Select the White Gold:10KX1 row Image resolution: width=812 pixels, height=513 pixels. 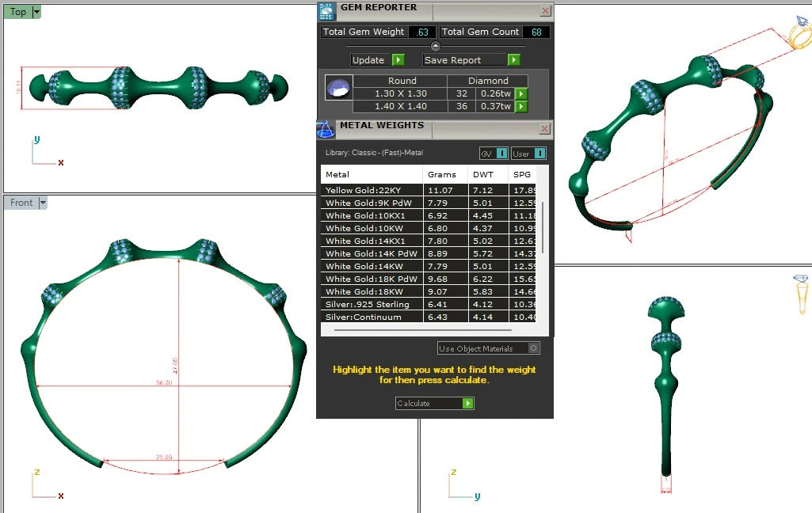pos(429,215)
